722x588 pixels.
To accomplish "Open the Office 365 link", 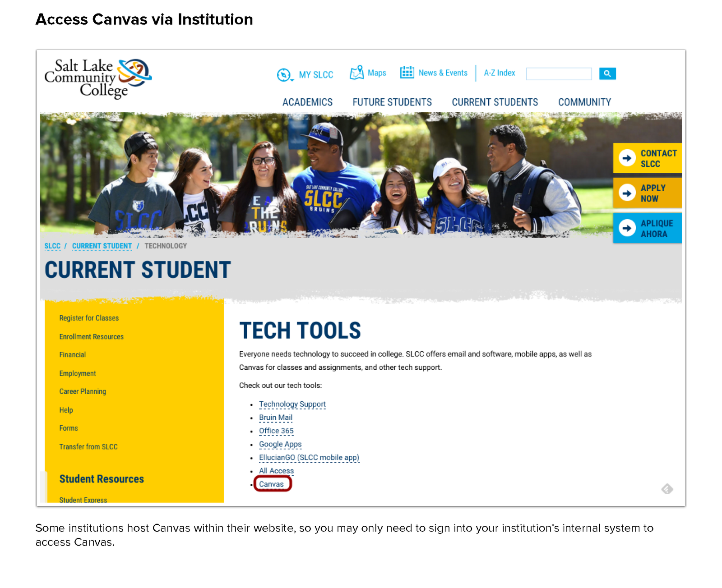I will click(276, 431).
